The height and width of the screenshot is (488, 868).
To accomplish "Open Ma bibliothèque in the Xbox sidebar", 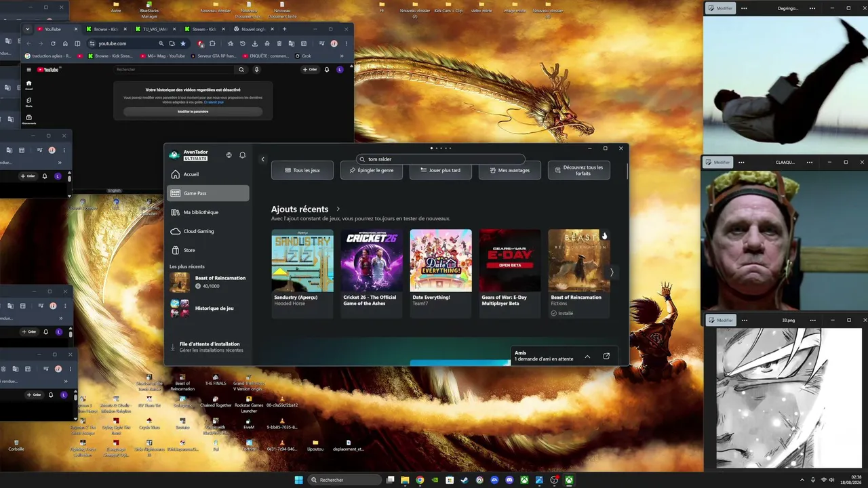I will (x=208, y=212).
